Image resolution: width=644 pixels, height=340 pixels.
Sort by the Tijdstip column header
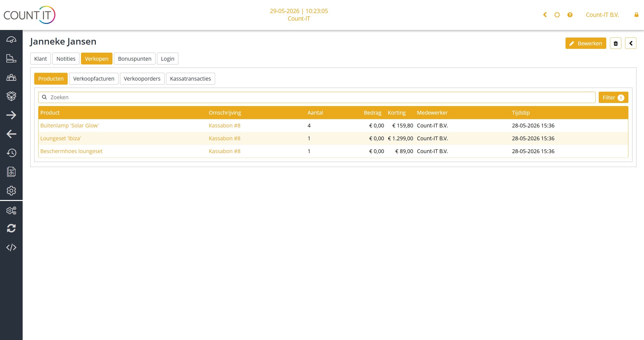521,113
